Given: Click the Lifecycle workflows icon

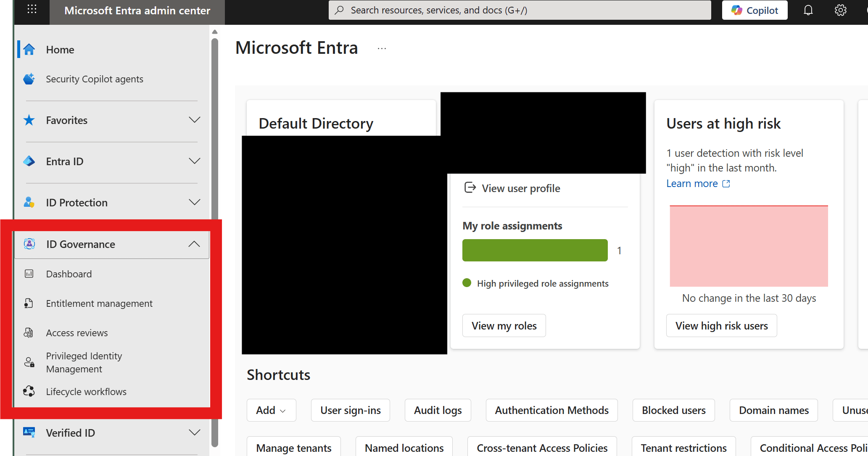Looking at the screenshot, I should (29, 391).
